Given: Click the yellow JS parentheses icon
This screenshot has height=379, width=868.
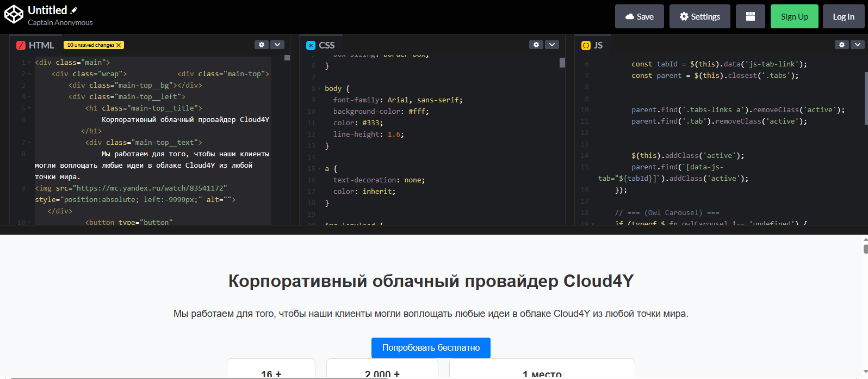Looking at the screenshot, I should tap(586, 46).
